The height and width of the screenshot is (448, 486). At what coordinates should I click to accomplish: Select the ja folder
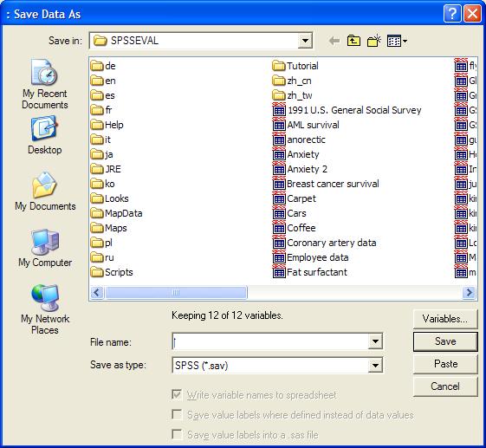(x=102, y=154)
